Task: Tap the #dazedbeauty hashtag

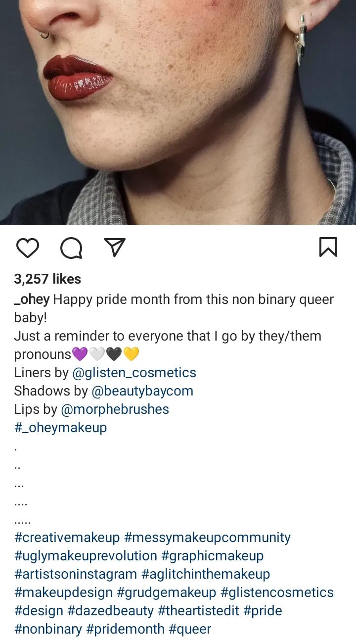Action: pyautogui.click(x=110, y=611)
